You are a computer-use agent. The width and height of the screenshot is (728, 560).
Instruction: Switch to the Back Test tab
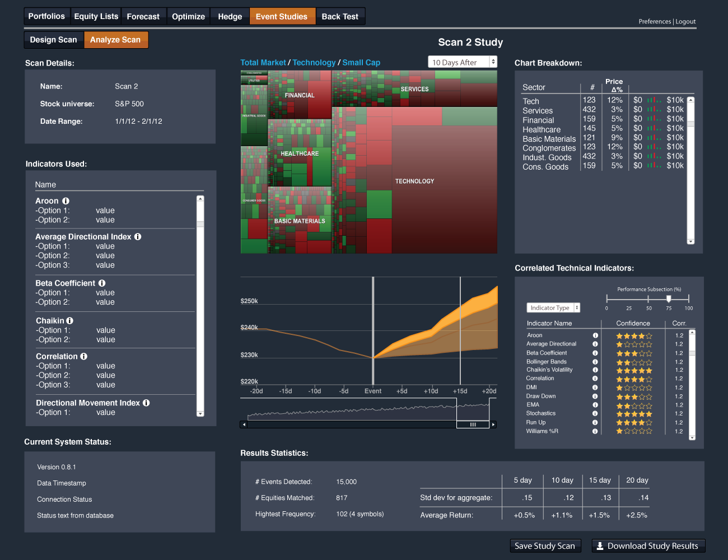(340, 16)
